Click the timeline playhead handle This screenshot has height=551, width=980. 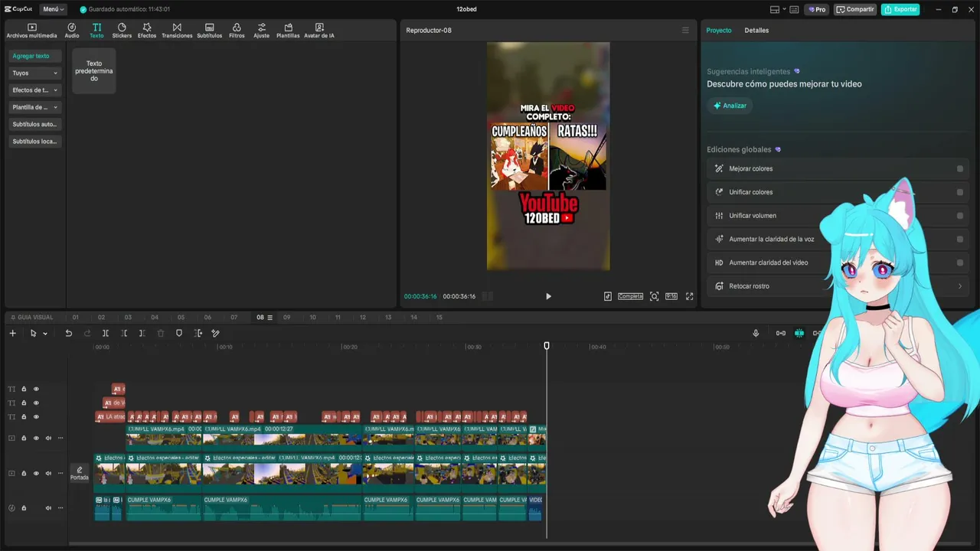click(x=547, y=346)
